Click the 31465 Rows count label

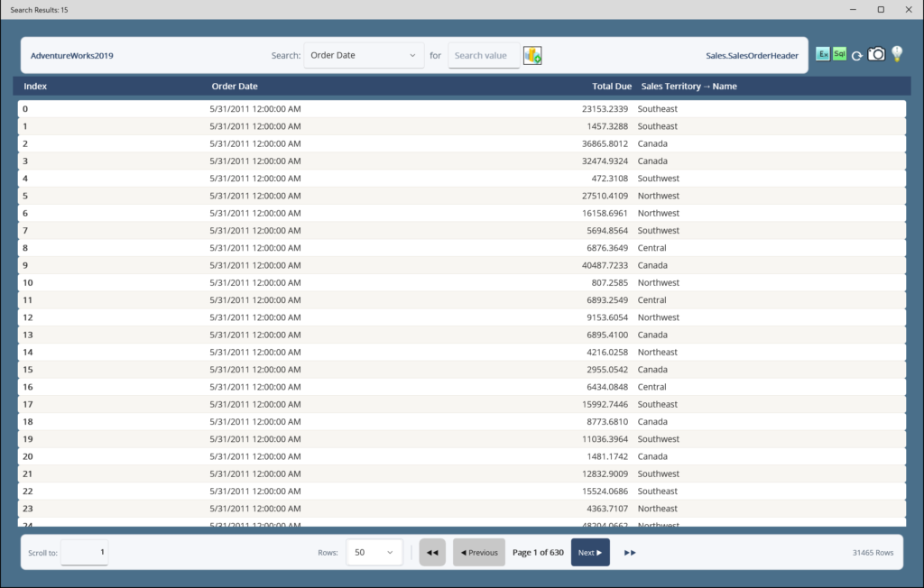pyautogui.click(x=873, y=553)
